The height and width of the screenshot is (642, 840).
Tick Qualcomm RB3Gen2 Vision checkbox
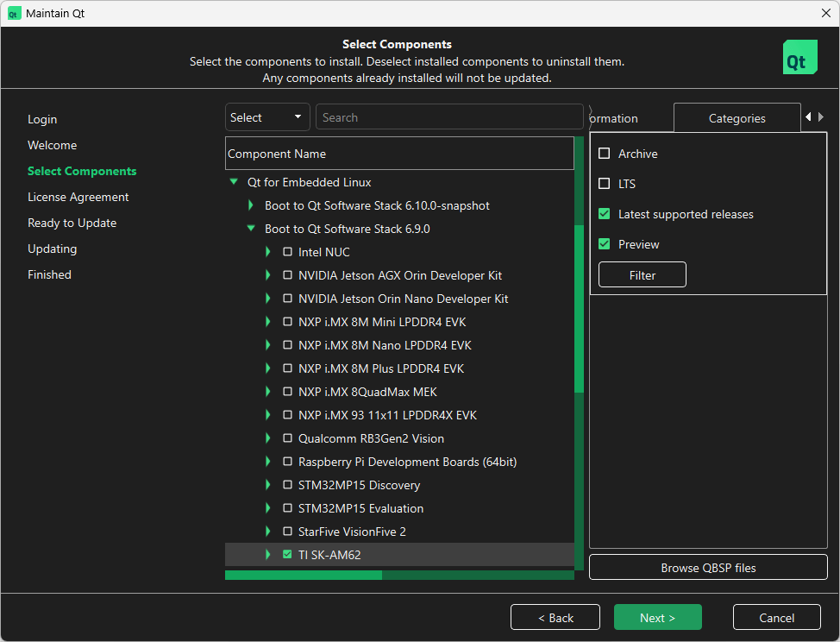[x=288, y=438]
